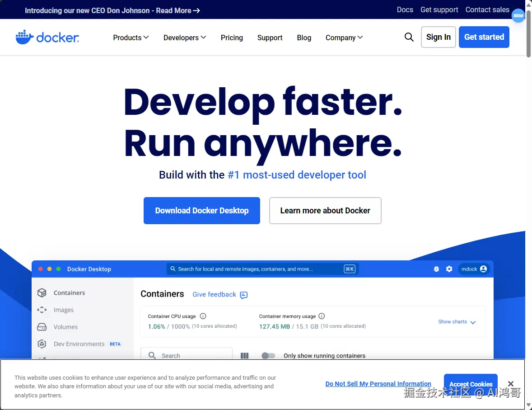
Task: Click info icon beside Container CPU usage
Action: click(x=203, y=316)
